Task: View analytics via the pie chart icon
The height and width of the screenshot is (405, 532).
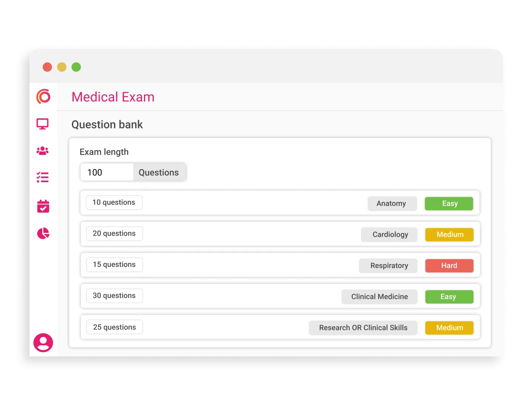Action: click(x=43, y=233)
